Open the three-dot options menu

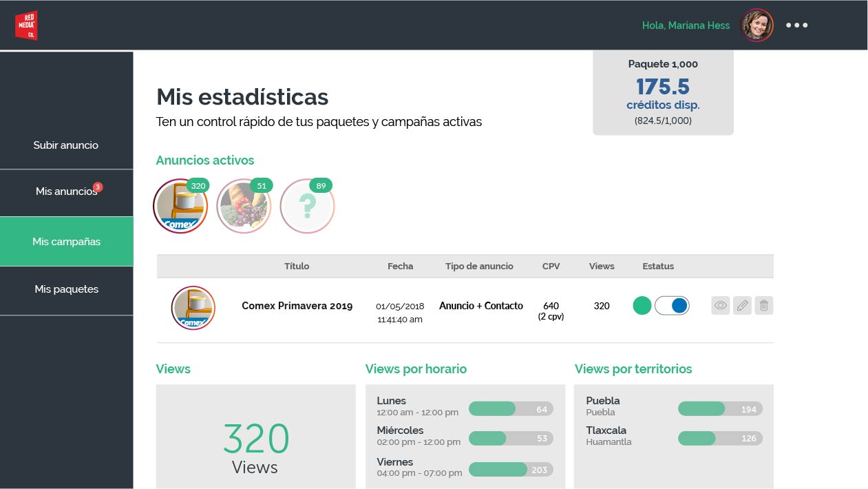click(x=796, y=25)
